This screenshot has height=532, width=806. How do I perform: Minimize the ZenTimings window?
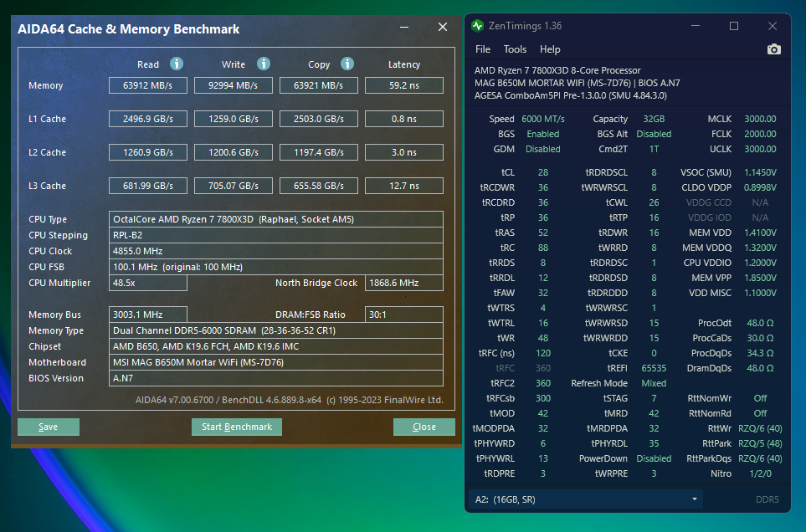696,26
